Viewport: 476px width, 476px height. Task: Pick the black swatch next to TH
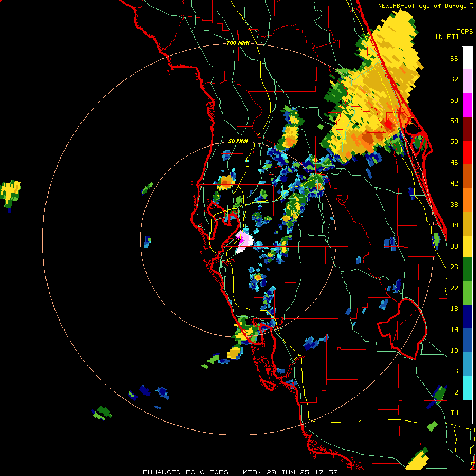pos(467,411)
